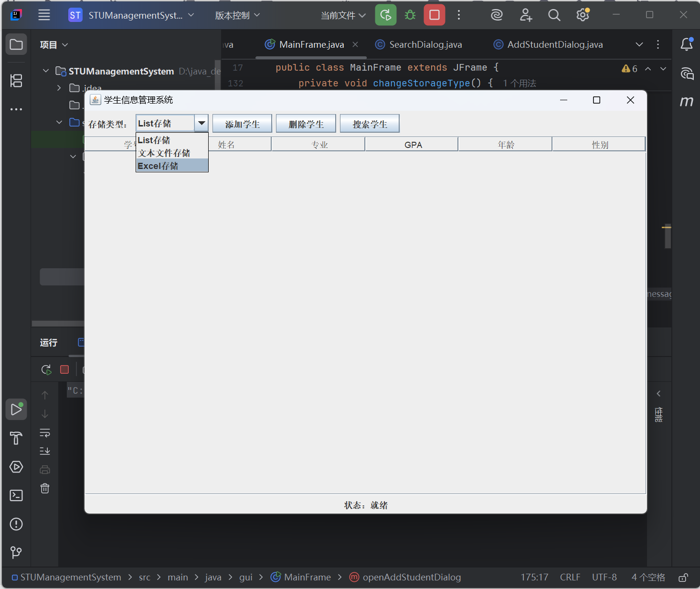
Task: Click the CRLF line separator indicator
Action: point(570,577)
